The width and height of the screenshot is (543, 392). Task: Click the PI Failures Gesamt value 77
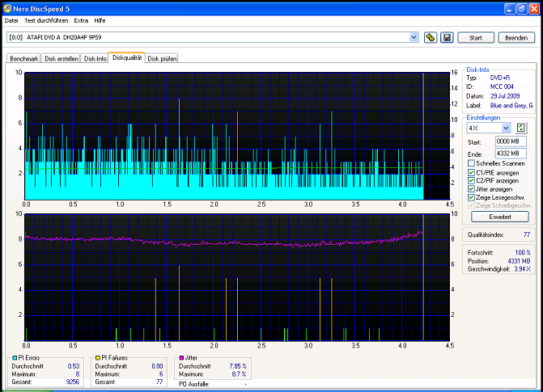pyautogui.click(x=159, y=381)
